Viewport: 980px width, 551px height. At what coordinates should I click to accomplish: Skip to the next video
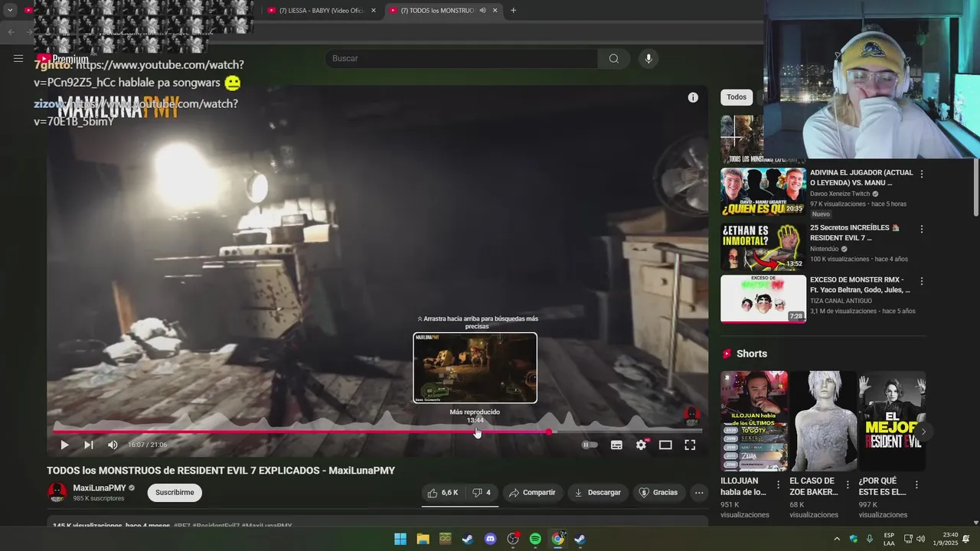[89, 445]
